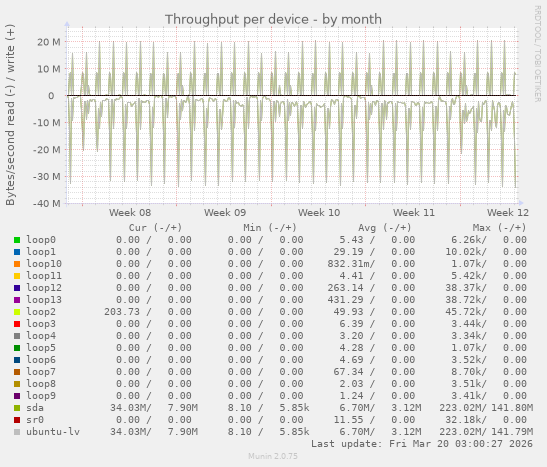The width and height of the screenshot is (547, 467).
Task: Click the loop5 dark green swatch
Action: pos(17,348)
